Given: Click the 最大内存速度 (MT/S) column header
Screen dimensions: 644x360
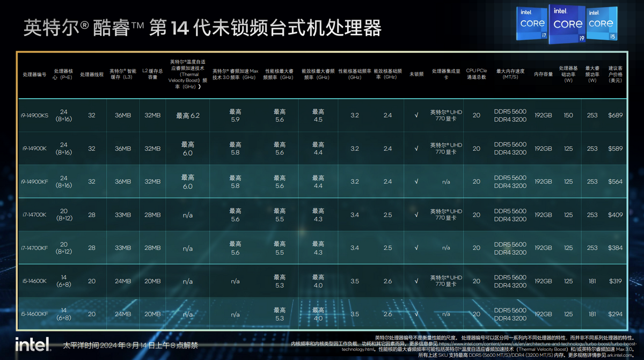Looking at the screenshot, I should click(510, 75).
